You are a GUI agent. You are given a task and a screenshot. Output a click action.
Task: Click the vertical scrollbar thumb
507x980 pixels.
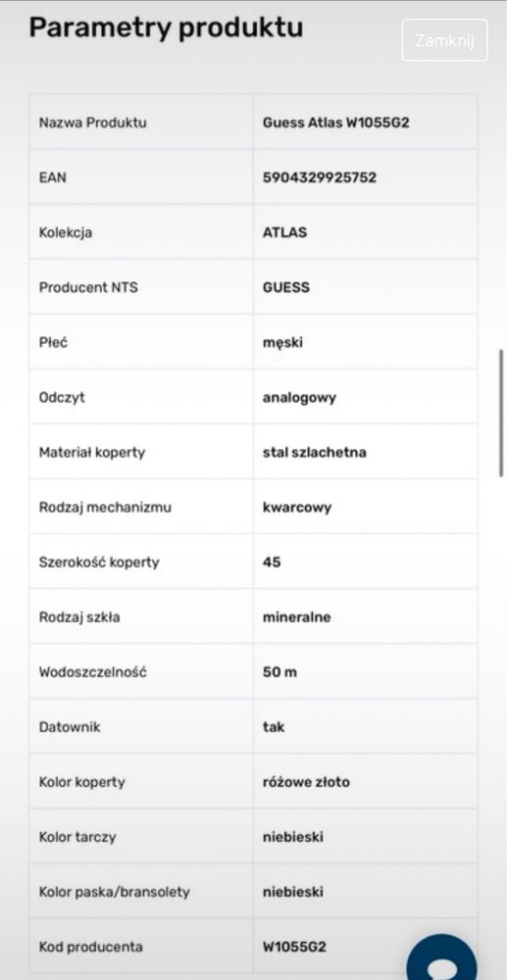[x=501, y=414]
